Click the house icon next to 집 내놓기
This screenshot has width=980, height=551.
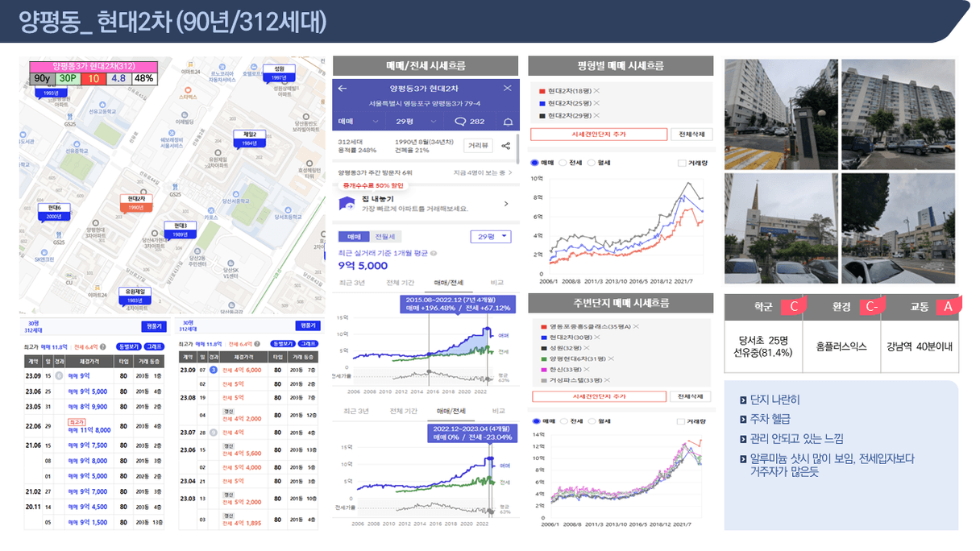(347, 204)
